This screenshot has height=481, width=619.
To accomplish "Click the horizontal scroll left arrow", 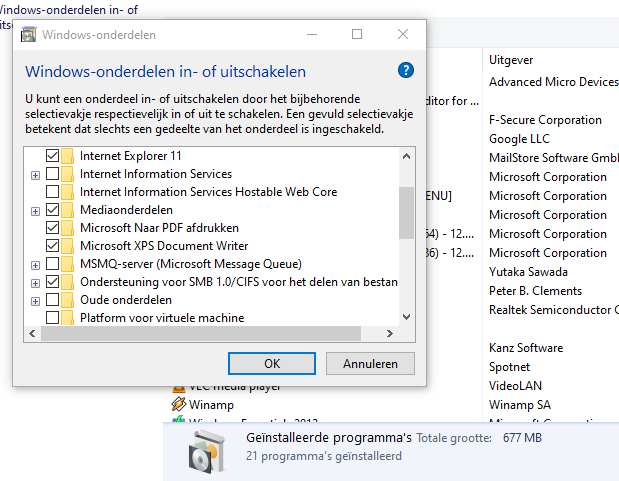I will (x=32, y=334).
